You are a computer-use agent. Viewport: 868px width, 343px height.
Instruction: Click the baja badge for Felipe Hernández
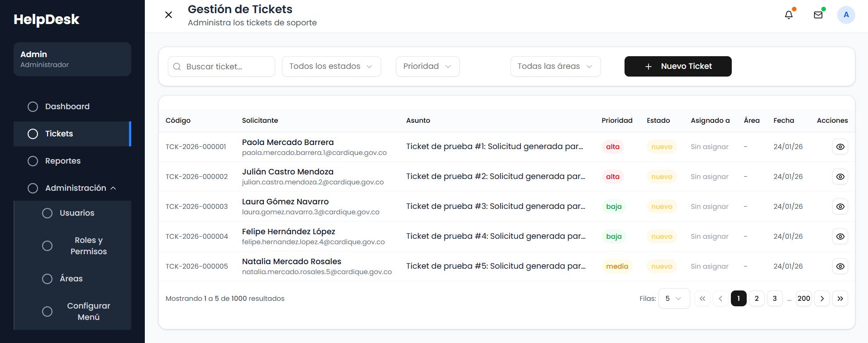pyautogui.click(x=614, y=237)
